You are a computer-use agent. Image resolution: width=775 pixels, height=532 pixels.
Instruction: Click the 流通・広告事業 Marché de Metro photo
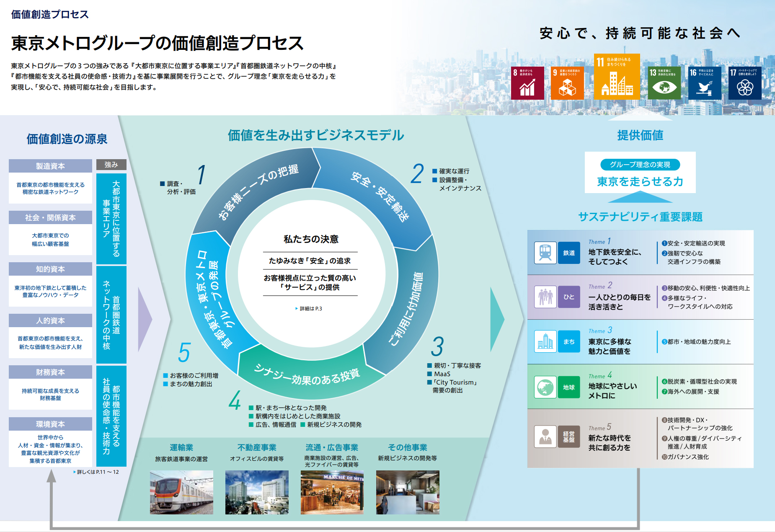[332, 492]
